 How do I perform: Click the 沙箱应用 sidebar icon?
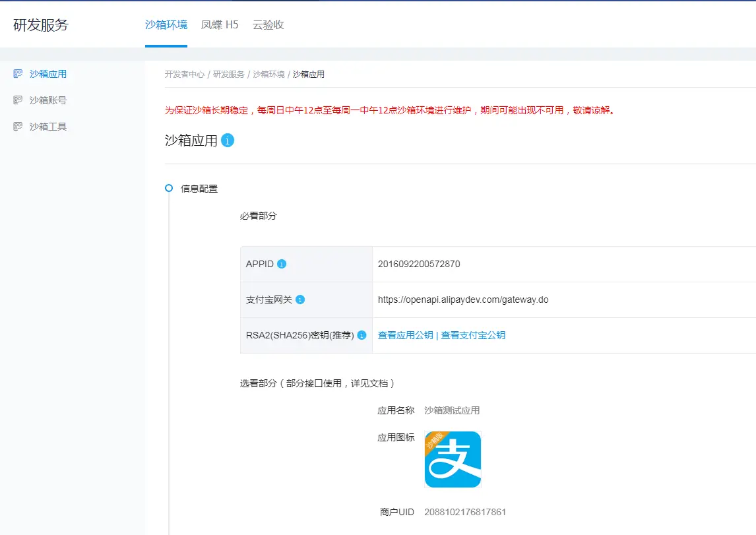pyautogui.click(x=18, y=74)
